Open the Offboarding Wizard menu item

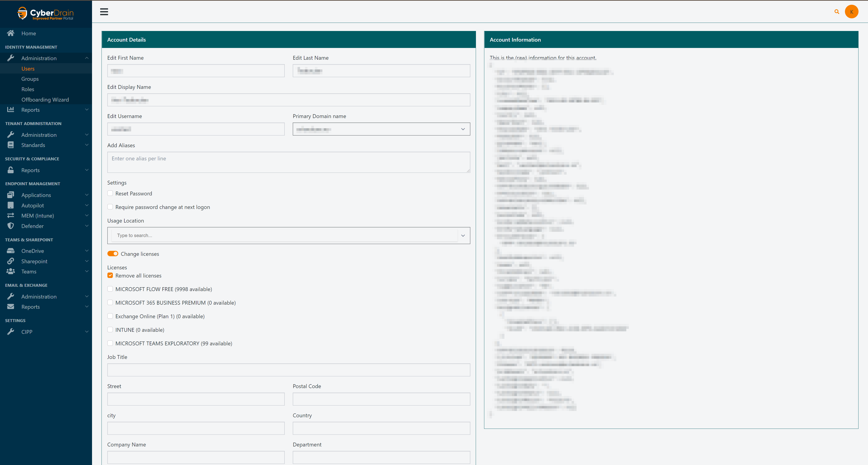pyautogui.click(x=45, y=100)
